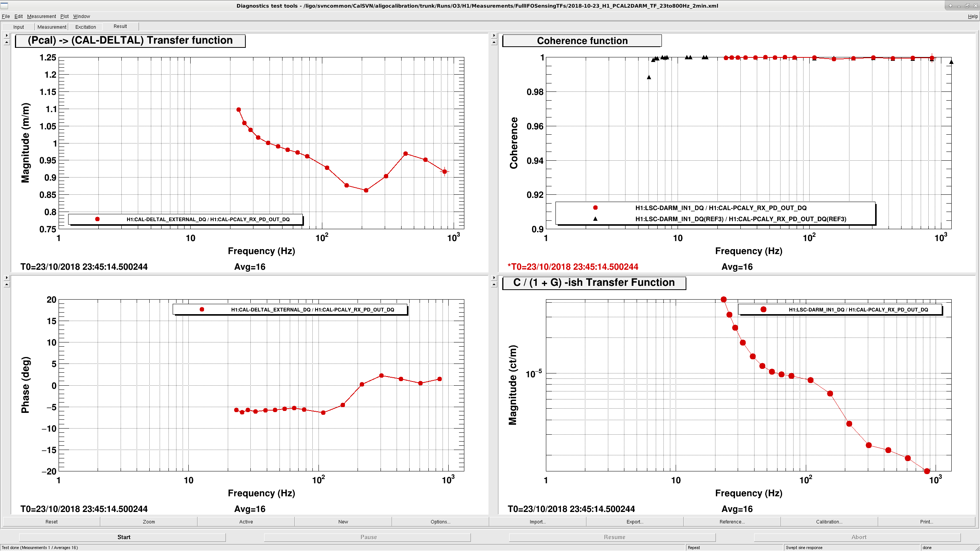
Task: Click the right-arrow icon beside the Coherence function plot
Action: click(494, 36)
